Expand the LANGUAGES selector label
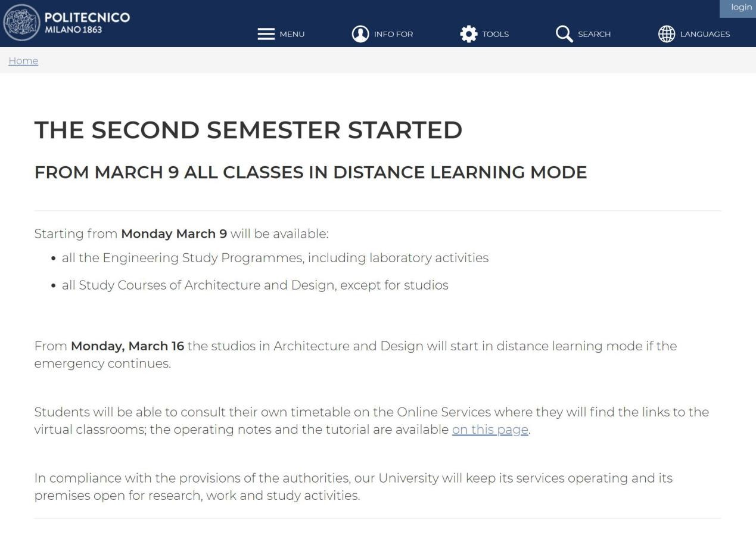 [705, 34]
